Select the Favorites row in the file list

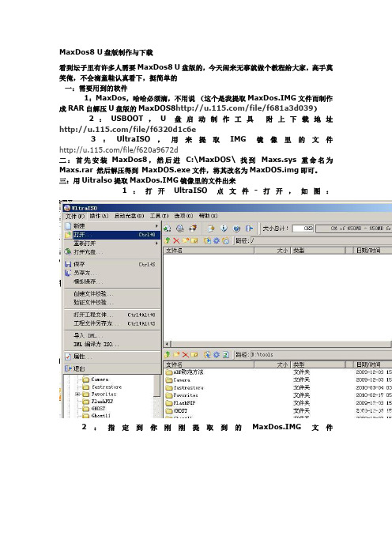point(278,395)
